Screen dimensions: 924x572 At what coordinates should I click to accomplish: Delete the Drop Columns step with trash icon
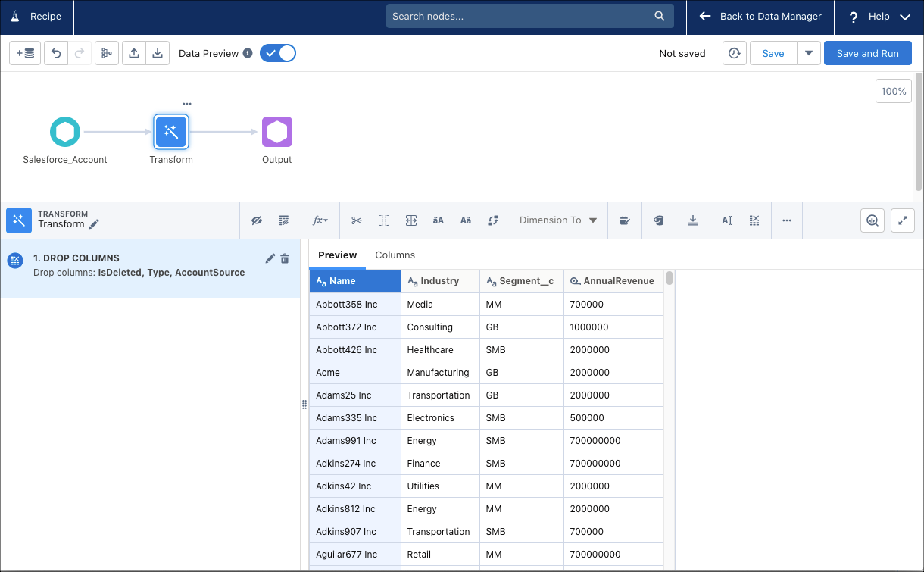pyautogui.click(x=285, y=258)
